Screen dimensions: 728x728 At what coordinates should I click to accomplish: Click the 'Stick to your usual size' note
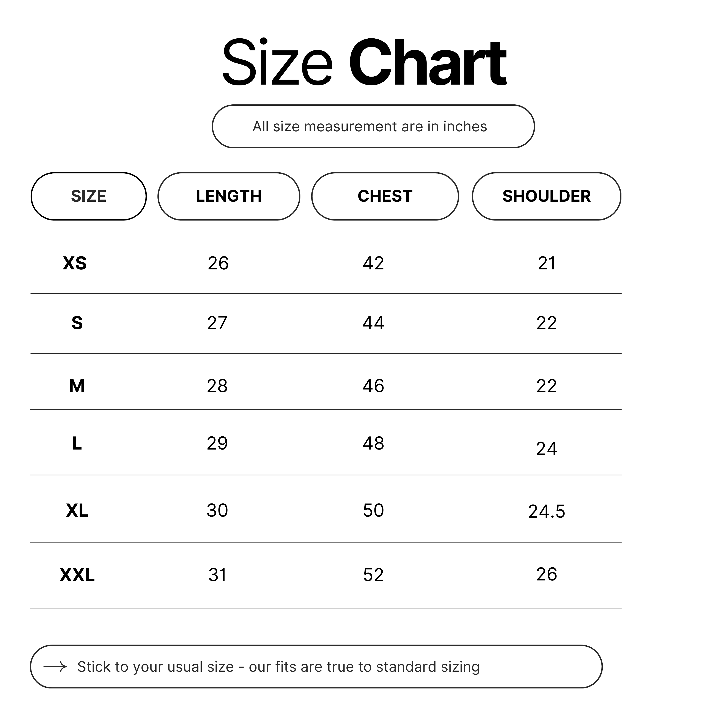(278, 667)
